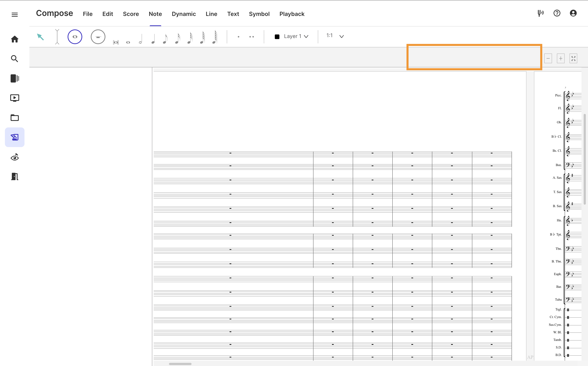
Task: Select the double whole note (breve)
Action: [116, 42]
